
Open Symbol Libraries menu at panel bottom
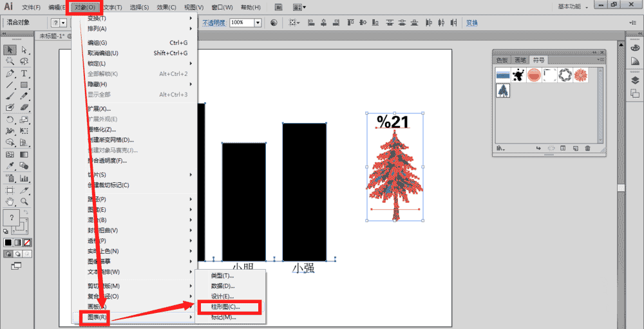(500, 148)
